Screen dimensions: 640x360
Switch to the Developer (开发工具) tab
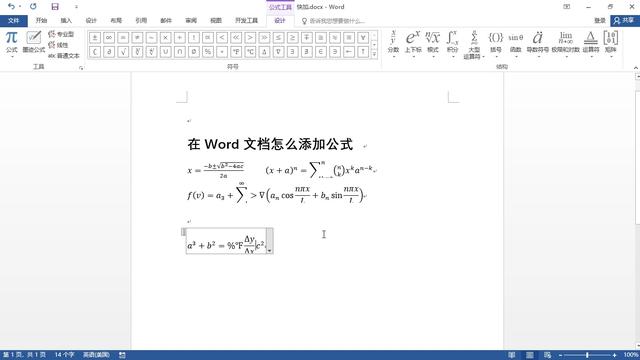tap(247, 20)
